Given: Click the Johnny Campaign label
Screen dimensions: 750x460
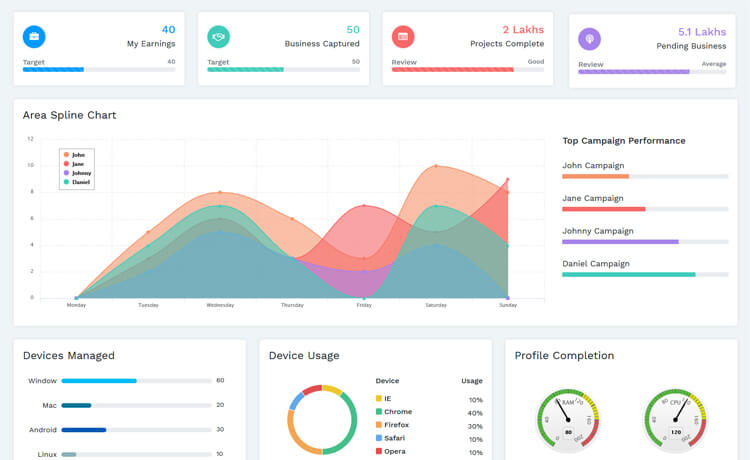Looking at the screenshot, I should pos(598,231).
